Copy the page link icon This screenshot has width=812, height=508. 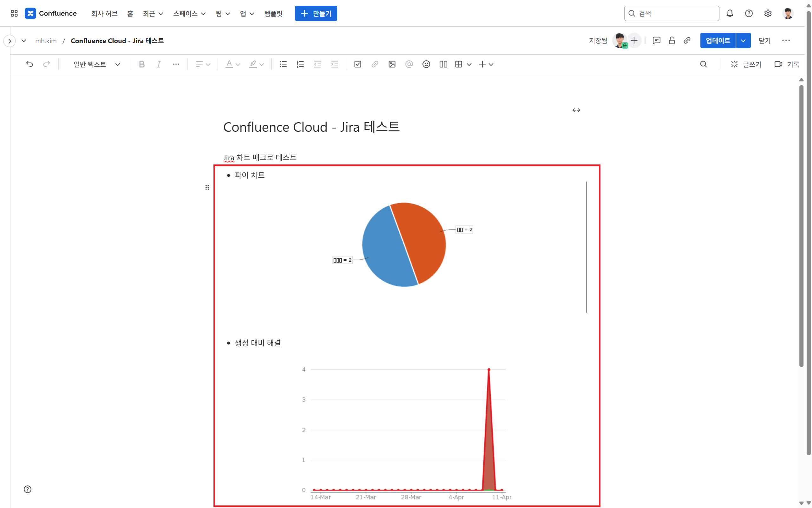[x=687, y=41]
